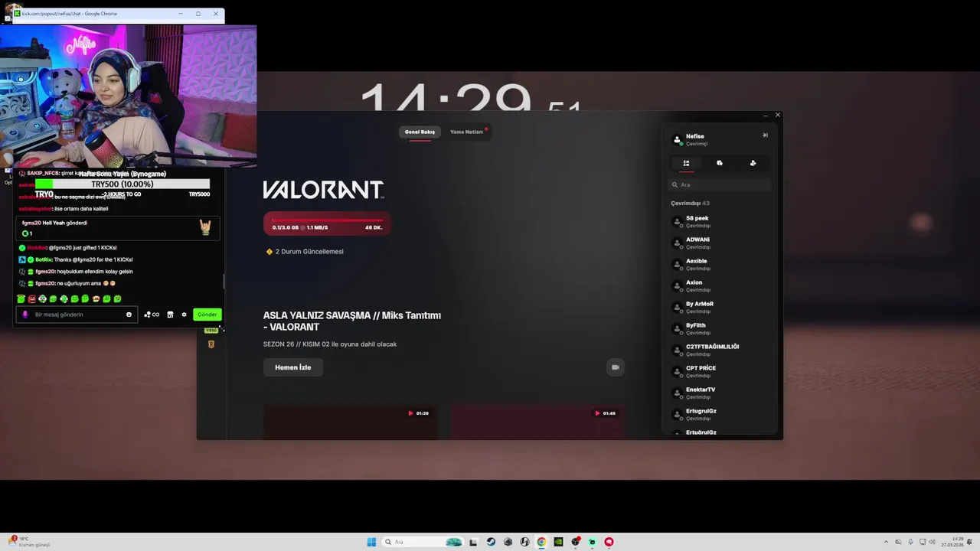Open the Kick gift shop icon
980x551 pixels.
(170, 315)
